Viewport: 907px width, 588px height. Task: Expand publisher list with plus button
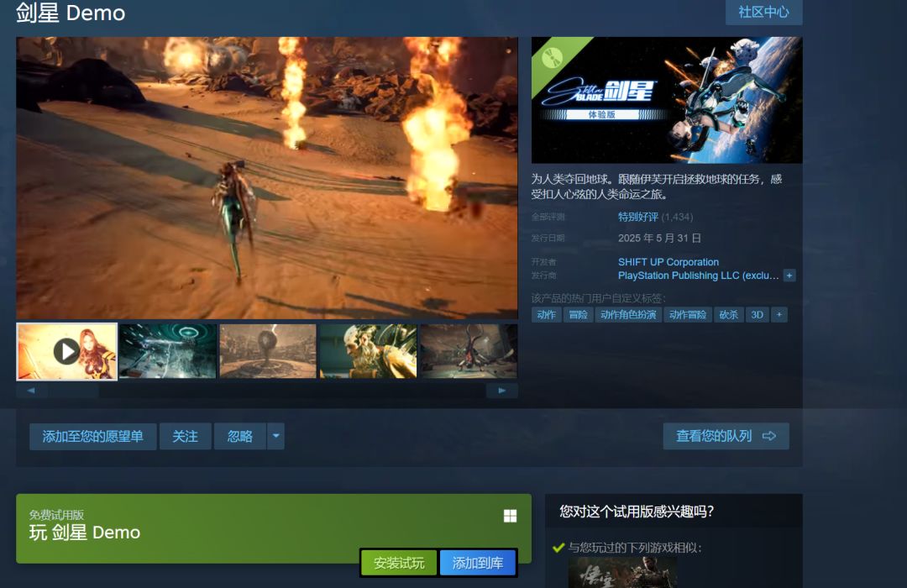(x=789, y=276)
